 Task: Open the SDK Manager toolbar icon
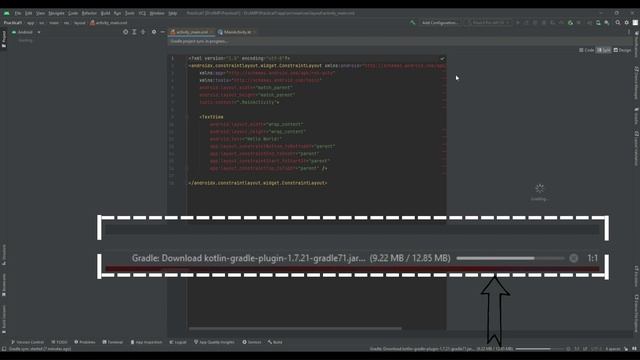(607, 23)
